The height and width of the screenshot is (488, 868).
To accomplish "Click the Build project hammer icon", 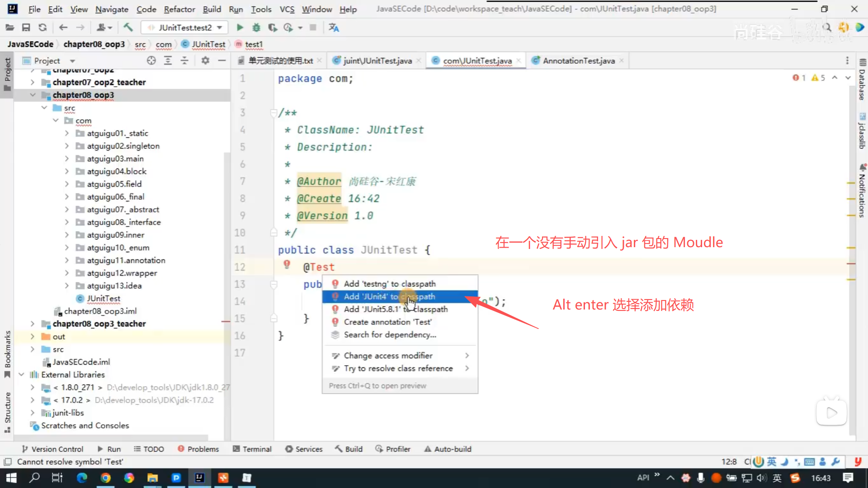I will (x=128, y=28).
